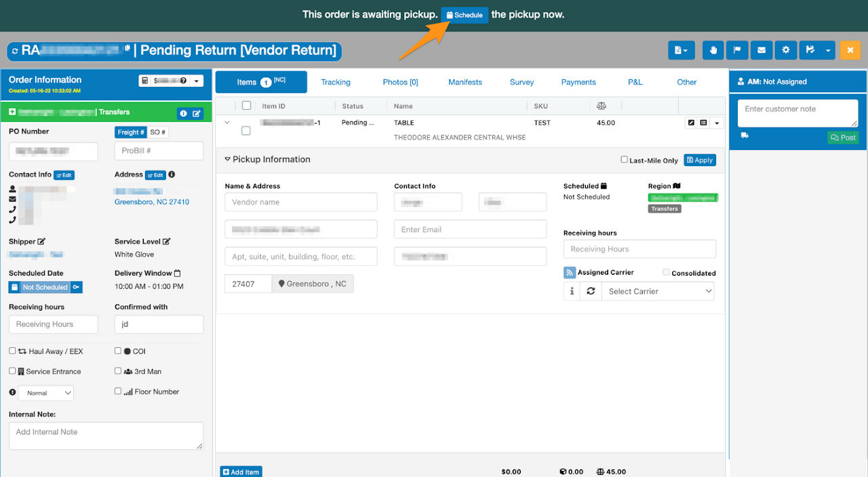
Task: Click the key icon beside Not Scheduled
Action: [77, 287]
